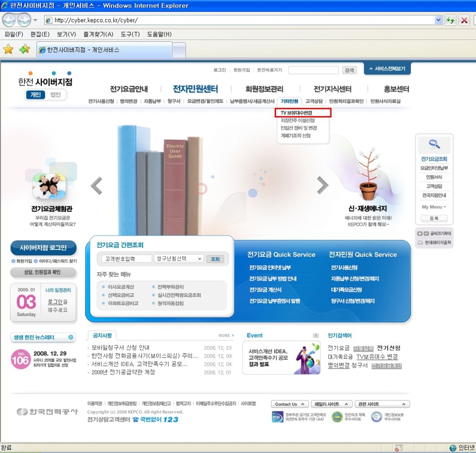This screenshot has height=453, width=476.
Task: Open 홍보센터 main menu
Action: [396, 89]
